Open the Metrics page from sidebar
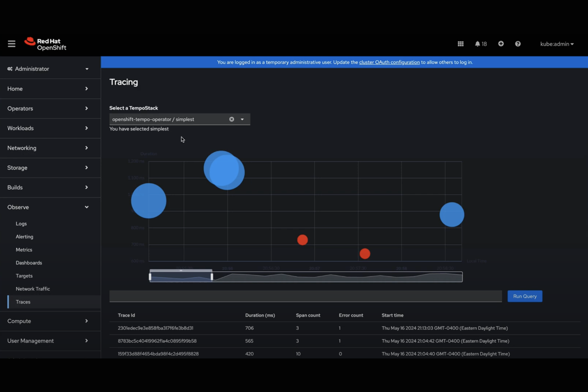Image resolution: width=588 pixels, height=392 pixels. pos(24,249)
